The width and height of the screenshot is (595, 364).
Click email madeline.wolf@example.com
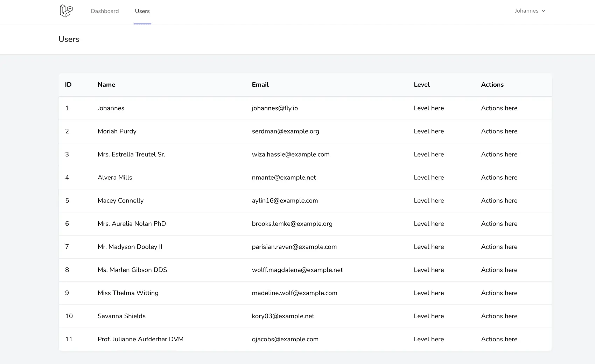tap(294, 293)
